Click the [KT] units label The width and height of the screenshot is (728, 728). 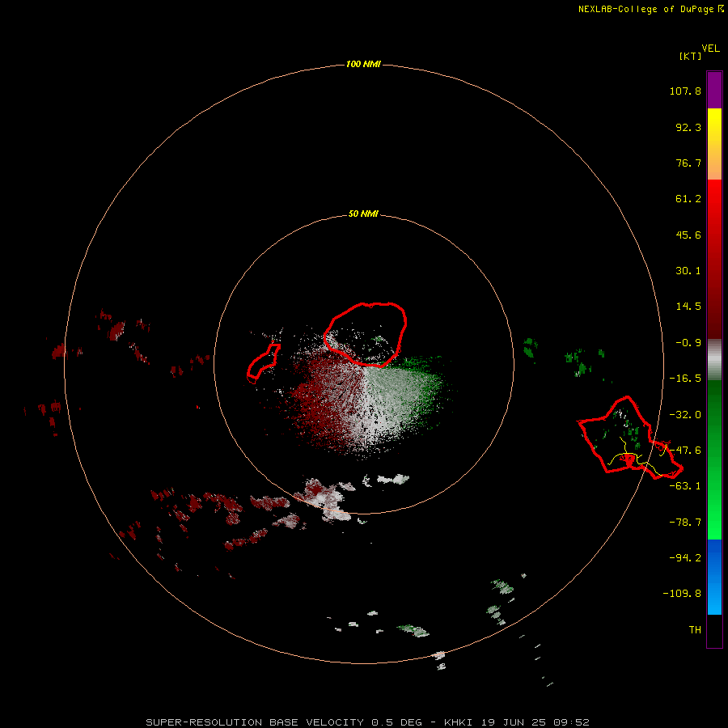click(x=691, y=56)
